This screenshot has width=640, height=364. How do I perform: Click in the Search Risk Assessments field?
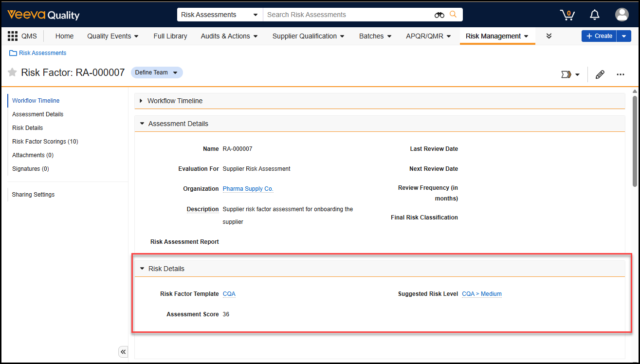pos(348,15)
